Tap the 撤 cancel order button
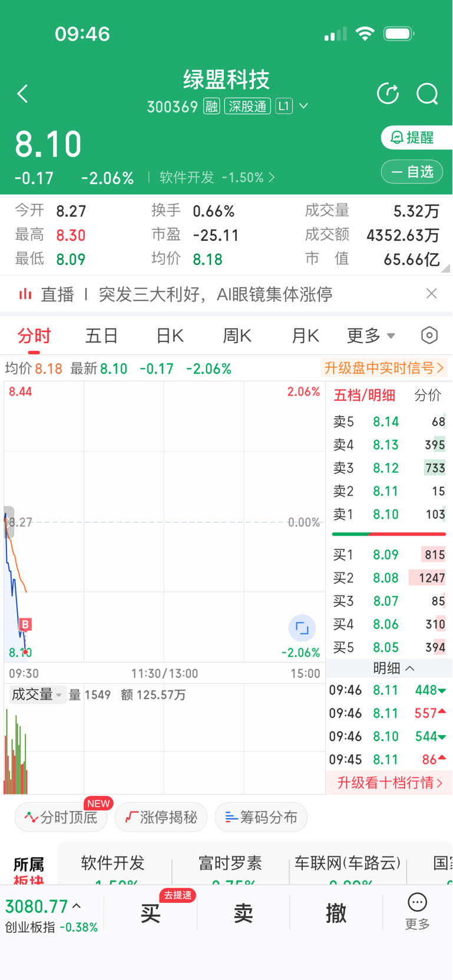The width and height of the screenshot is (453, 980). pos(336,914)
